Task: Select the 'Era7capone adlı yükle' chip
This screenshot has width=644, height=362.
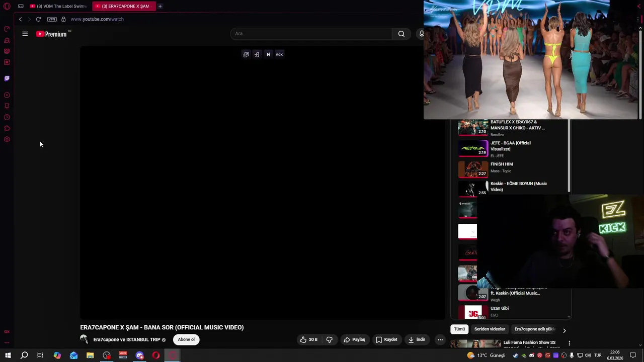Action: click(534, 329)
